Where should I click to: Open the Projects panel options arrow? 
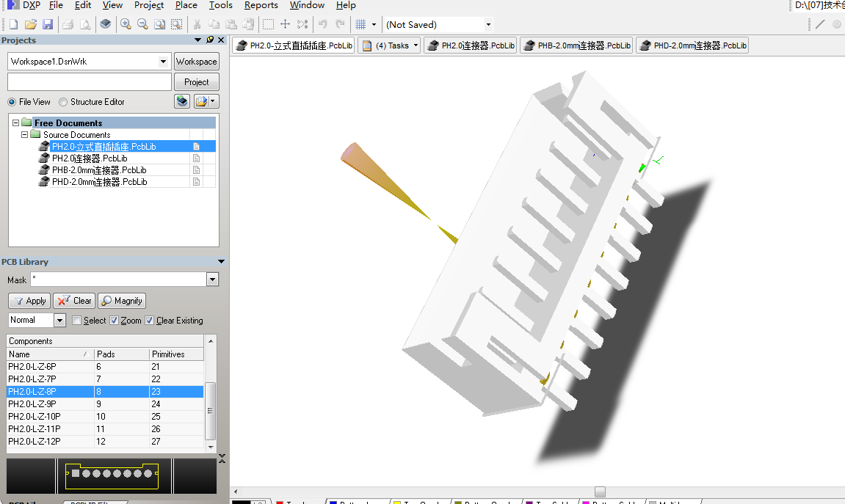point(197,40)
